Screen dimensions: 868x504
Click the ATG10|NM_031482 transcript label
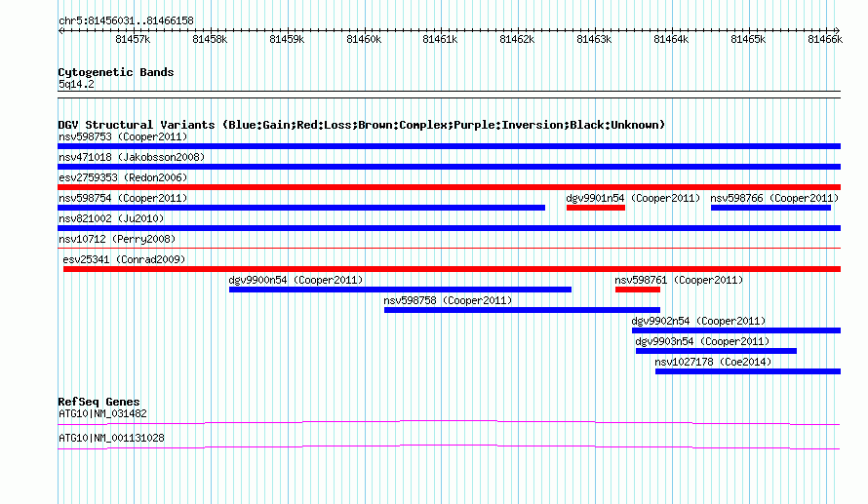102,413
